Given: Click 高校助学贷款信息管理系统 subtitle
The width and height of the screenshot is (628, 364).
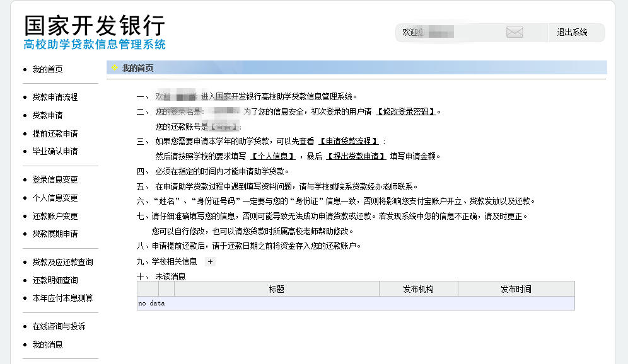Looking at the screenshot, I should [x=95, y=45].
